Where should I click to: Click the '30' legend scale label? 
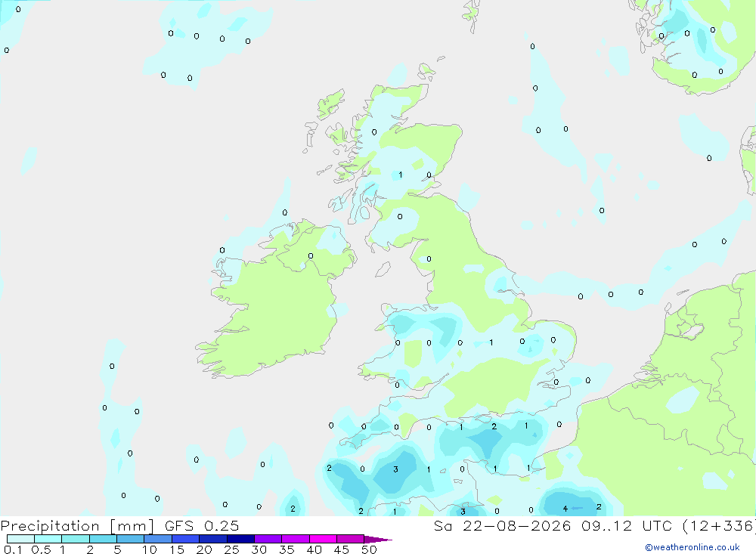(x=259, y=549)
